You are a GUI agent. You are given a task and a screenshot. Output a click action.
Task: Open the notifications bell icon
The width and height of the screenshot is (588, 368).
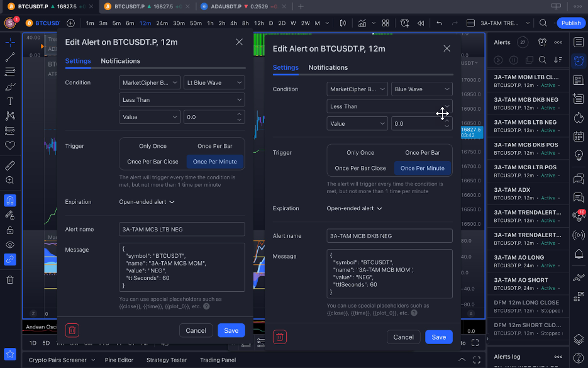point(579,254)
